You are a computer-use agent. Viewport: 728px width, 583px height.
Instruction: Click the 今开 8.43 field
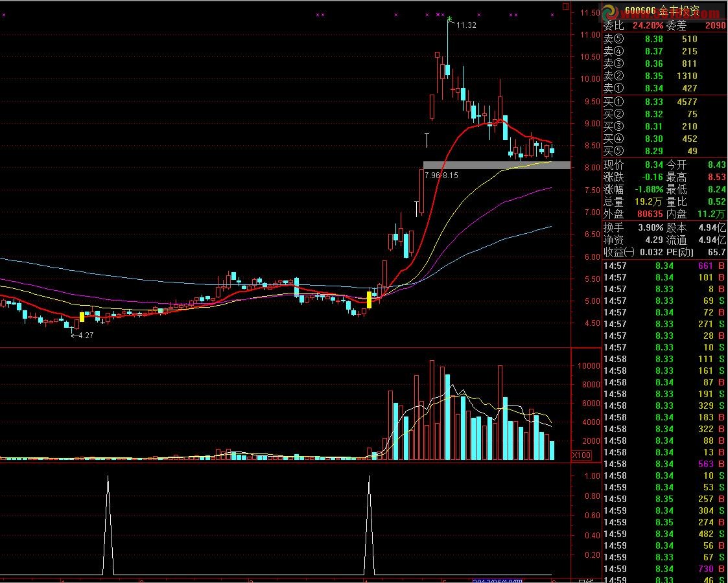pyautogui.click(x=696, y=165)
